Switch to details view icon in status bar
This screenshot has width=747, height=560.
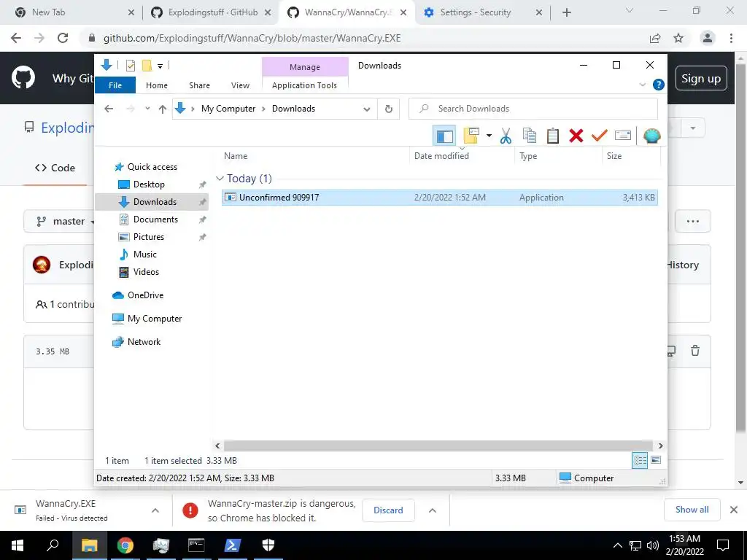point(640,461)
